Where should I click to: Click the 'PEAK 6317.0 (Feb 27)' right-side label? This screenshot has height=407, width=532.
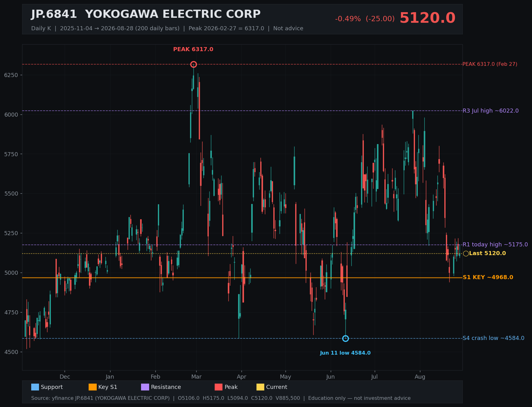click(x=490, y=64)
